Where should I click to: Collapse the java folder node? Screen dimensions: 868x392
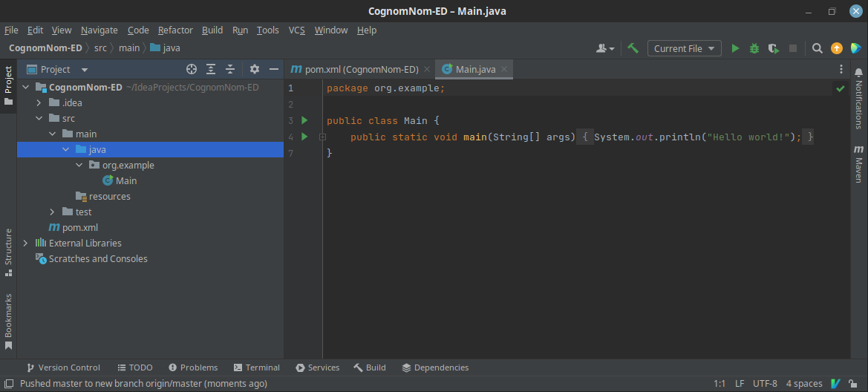(66, 149)
